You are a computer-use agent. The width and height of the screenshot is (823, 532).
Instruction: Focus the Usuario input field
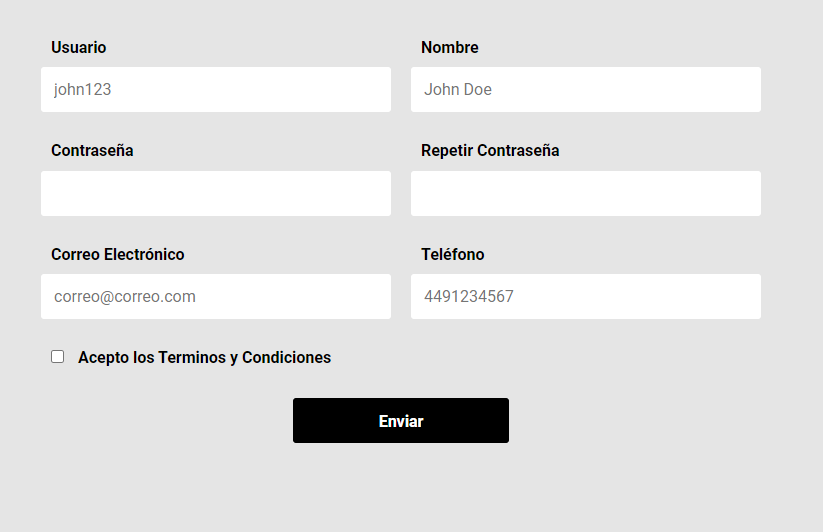(x=216, y=89)
